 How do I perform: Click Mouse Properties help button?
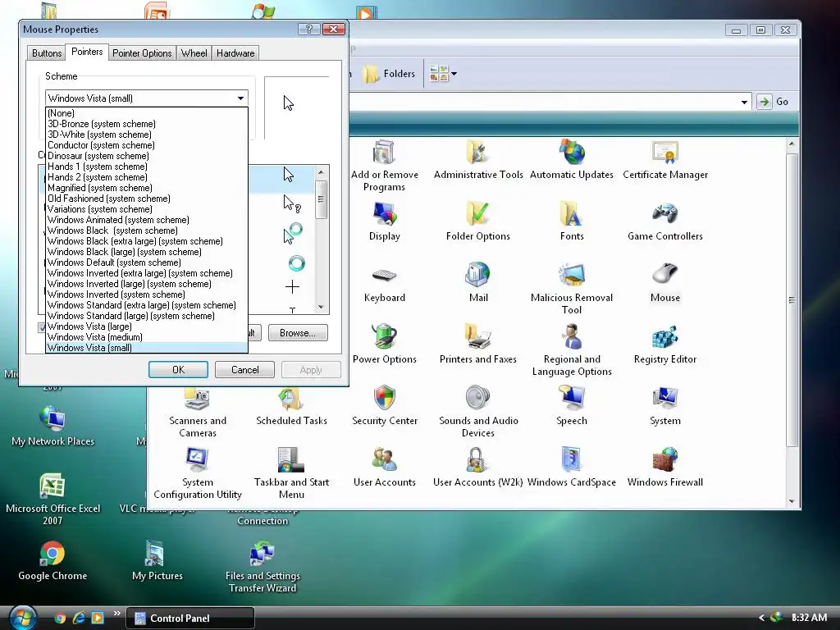click(x=309, y=29)
